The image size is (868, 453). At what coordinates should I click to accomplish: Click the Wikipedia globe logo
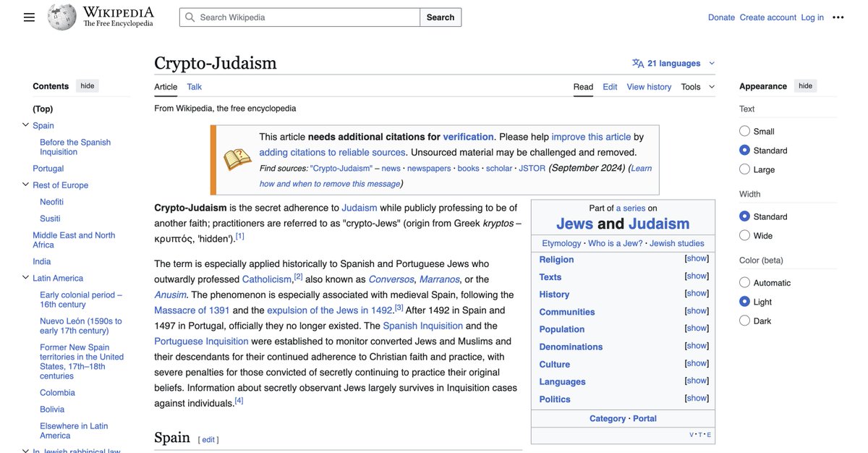62,17
